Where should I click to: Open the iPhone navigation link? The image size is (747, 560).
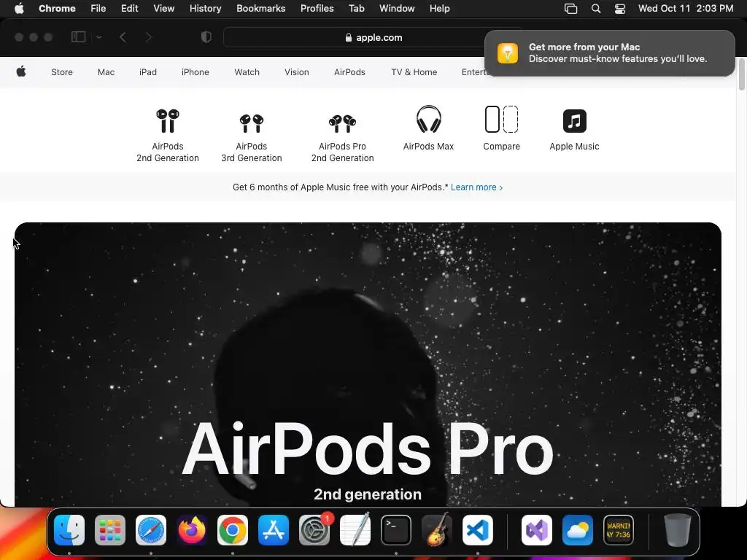pos(196,72)
